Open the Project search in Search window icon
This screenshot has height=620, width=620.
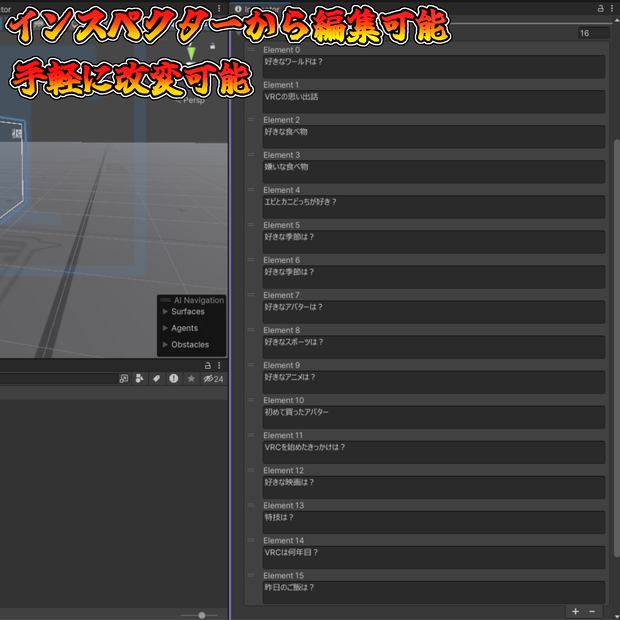point(124,379)
